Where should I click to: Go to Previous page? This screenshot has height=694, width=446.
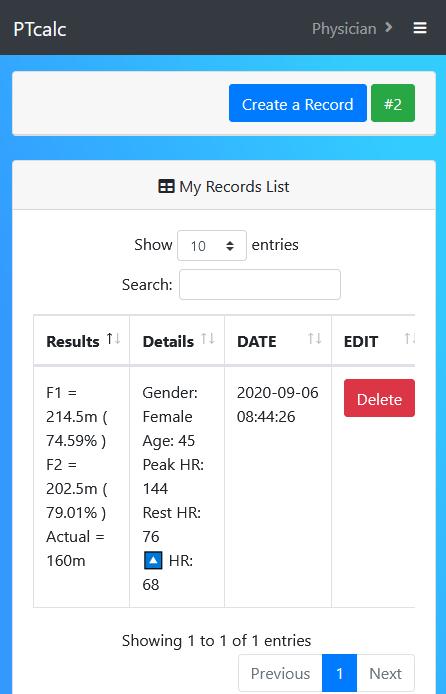pos(280,673)
